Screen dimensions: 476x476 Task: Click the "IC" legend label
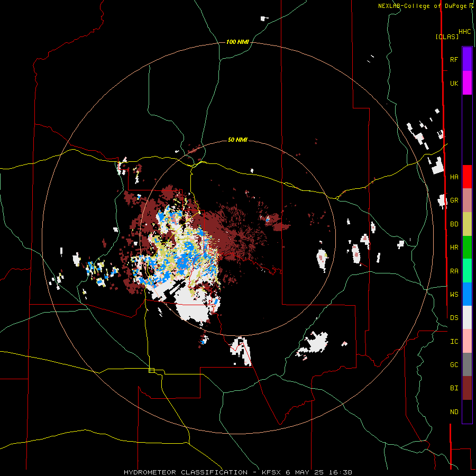click(454, 341)
